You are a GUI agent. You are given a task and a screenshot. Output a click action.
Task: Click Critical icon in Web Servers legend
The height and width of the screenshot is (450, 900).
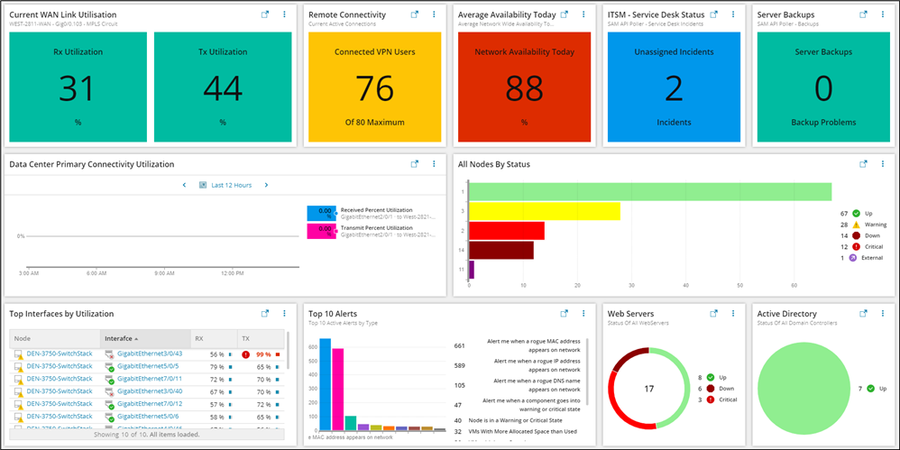click(711, 399)
